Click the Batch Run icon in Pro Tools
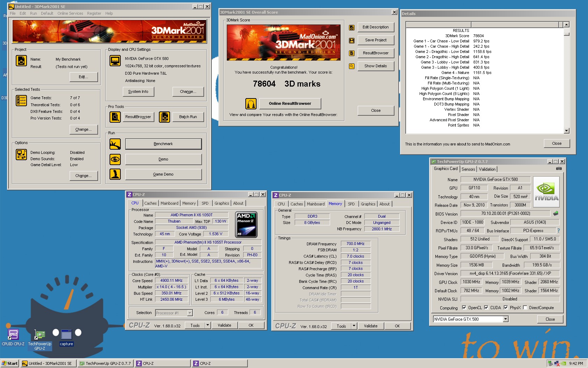This screenshot has height=368, width=588. [164, 117]
